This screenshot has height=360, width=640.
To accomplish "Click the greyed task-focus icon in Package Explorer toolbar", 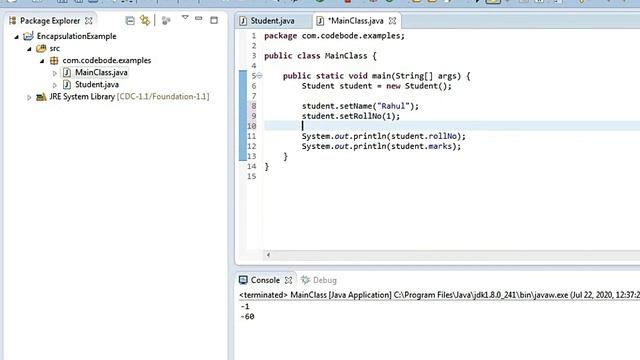I will point(166,20).
